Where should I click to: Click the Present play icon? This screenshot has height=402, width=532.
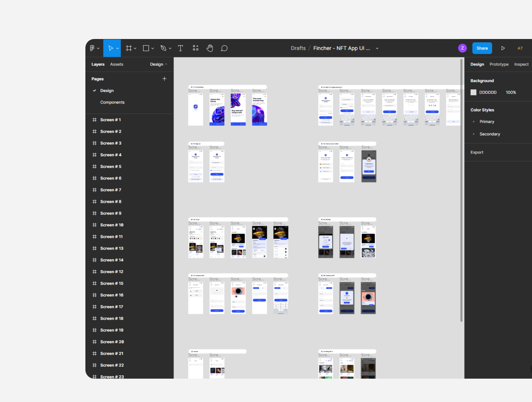pos(503,48)
